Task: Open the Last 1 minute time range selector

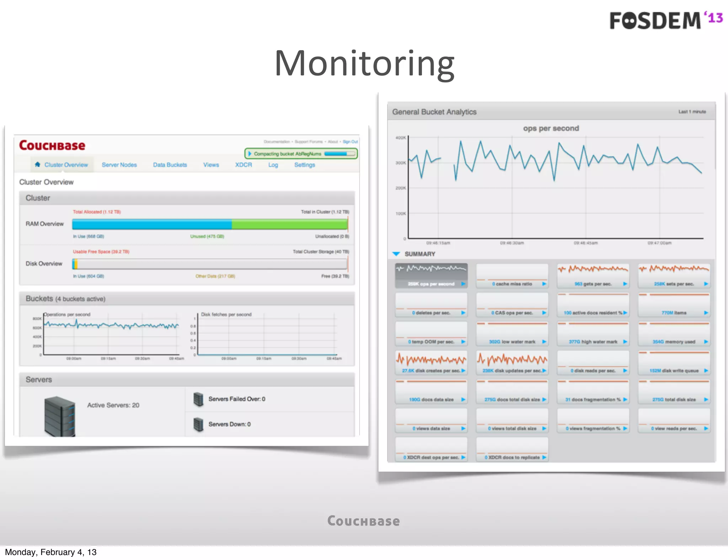Action: coord(692,112)
